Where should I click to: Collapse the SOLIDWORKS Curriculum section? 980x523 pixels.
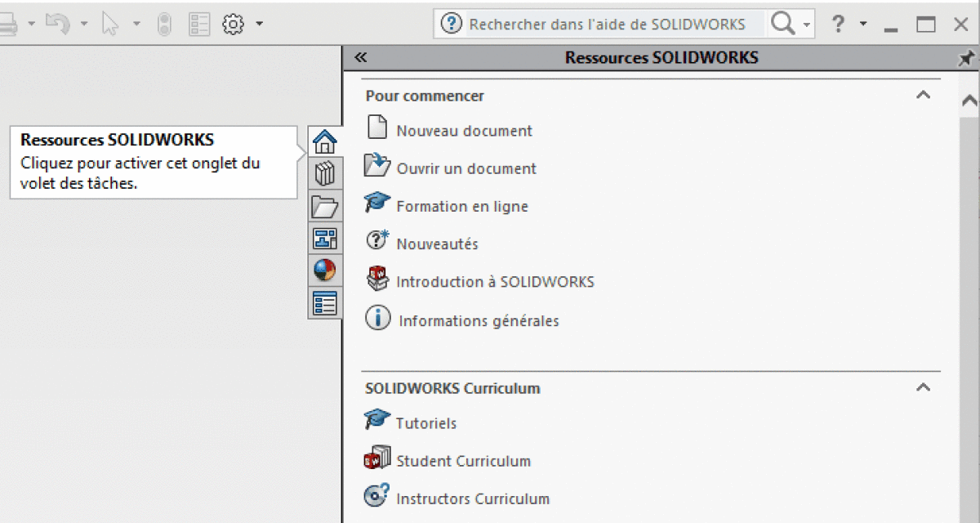pyautogui.click(x=923, y=387)
